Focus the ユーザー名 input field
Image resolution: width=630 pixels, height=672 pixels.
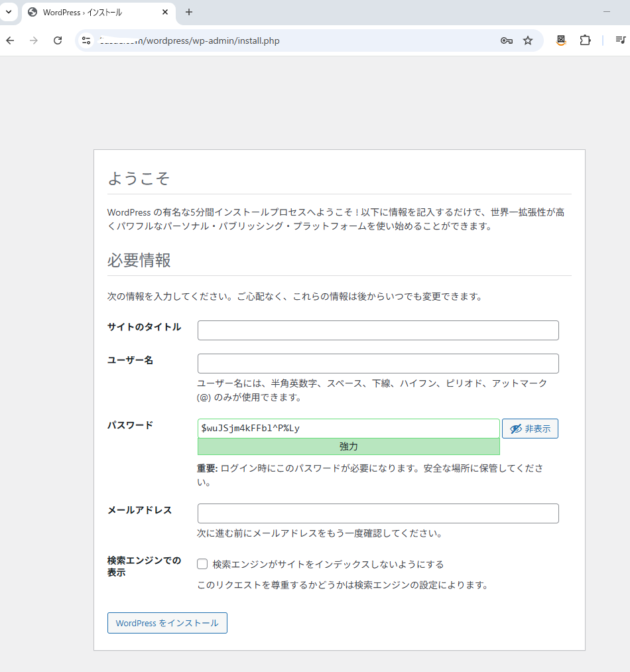378,364
